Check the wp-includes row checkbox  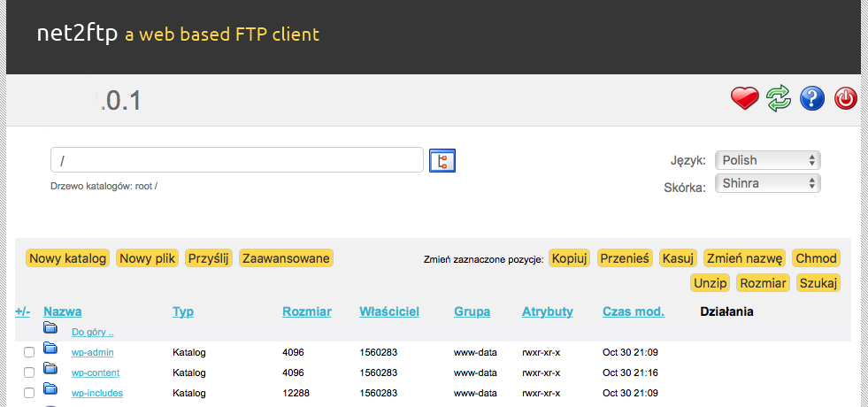click(29, 393)
